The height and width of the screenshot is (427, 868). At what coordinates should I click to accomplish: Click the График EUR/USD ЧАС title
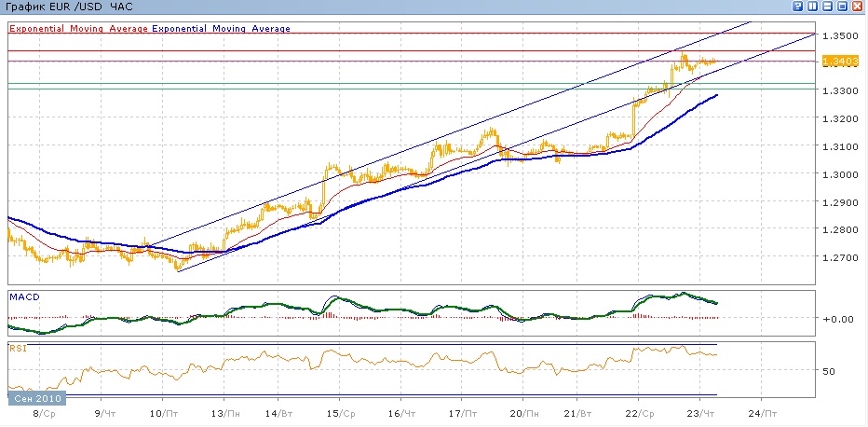[x=70, y=7]
